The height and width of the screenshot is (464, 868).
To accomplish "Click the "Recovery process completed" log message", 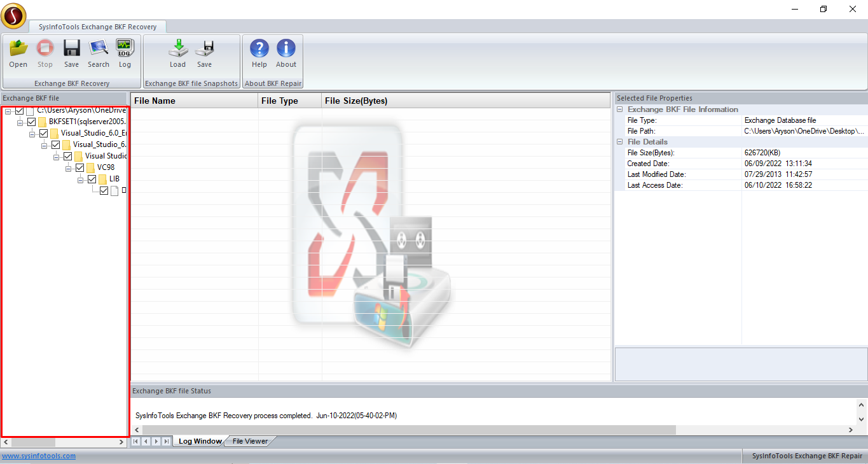I will (266, 416).
